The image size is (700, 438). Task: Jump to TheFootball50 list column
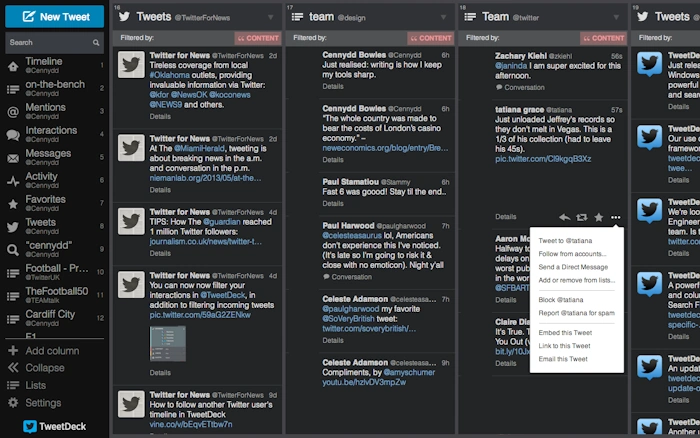[x=54, y=295]
